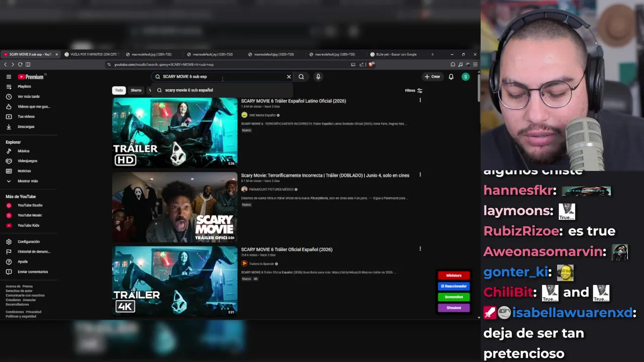Click the YouTube search input field
The height and width of the screenshot is (362, 644).
coord(221,77)
